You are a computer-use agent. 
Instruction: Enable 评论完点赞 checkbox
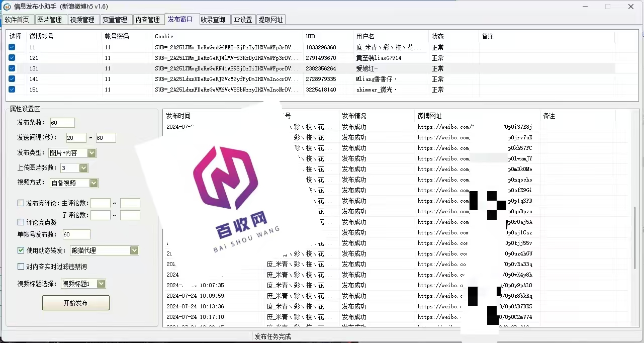coord(21,222)
